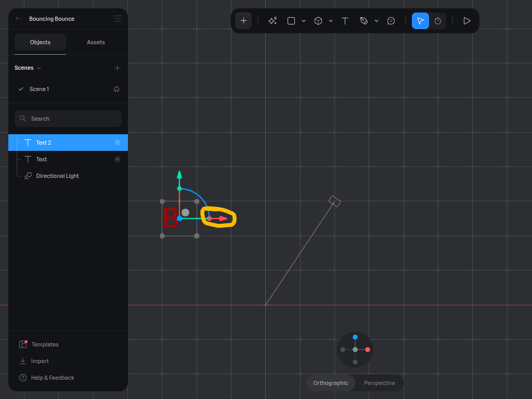
Task: Toggle visibility of the Text 2 layer
Action: tap(118, 143)
